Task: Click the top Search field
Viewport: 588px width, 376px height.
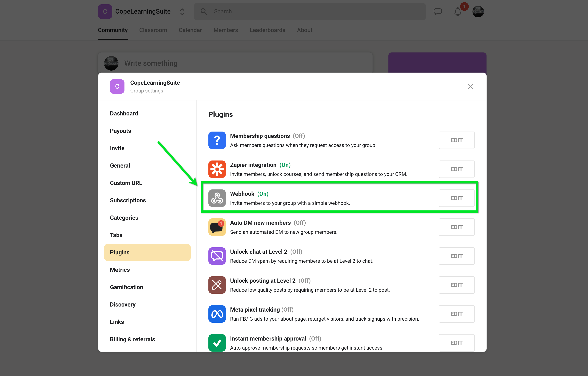Action: 310,11
